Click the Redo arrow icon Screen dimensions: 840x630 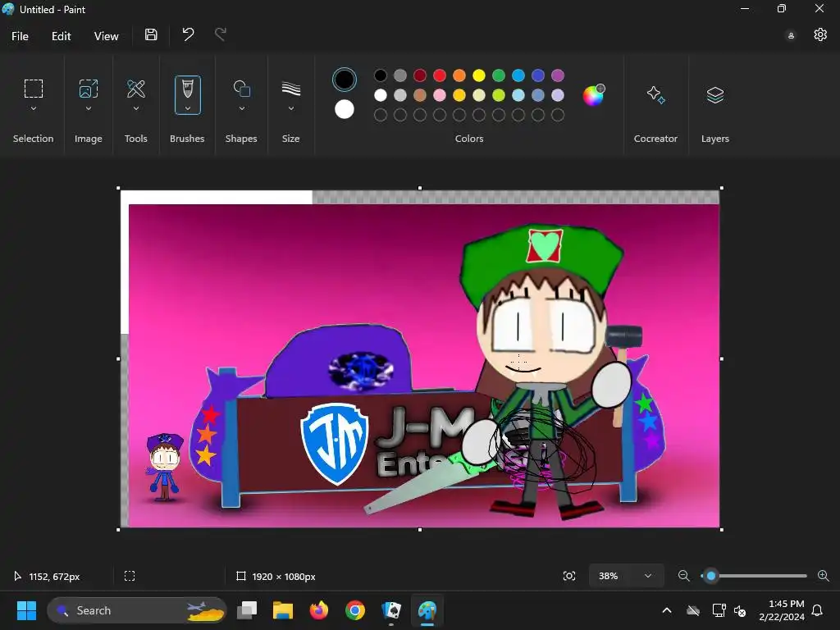click(220, 34)
